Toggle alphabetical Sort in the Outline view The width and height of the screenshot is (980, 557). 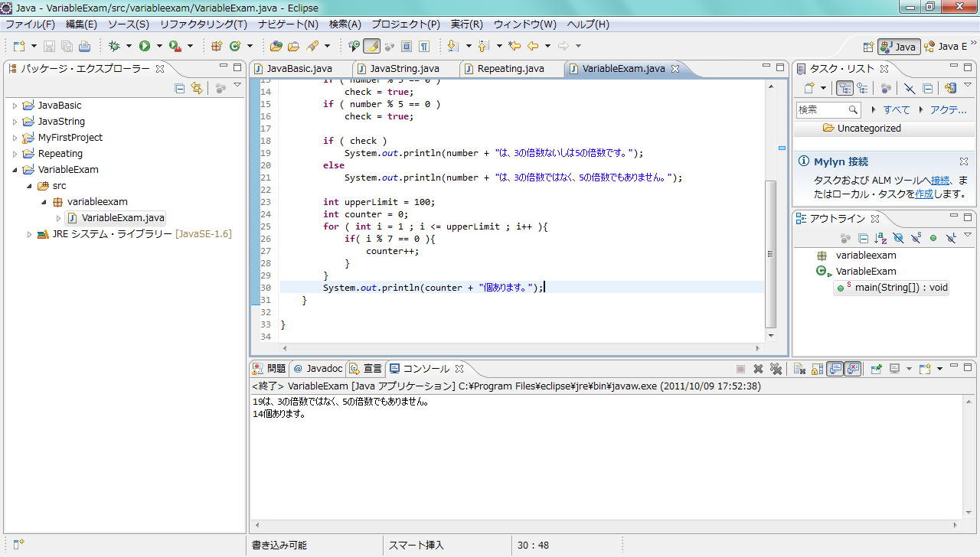coord(880,239)
